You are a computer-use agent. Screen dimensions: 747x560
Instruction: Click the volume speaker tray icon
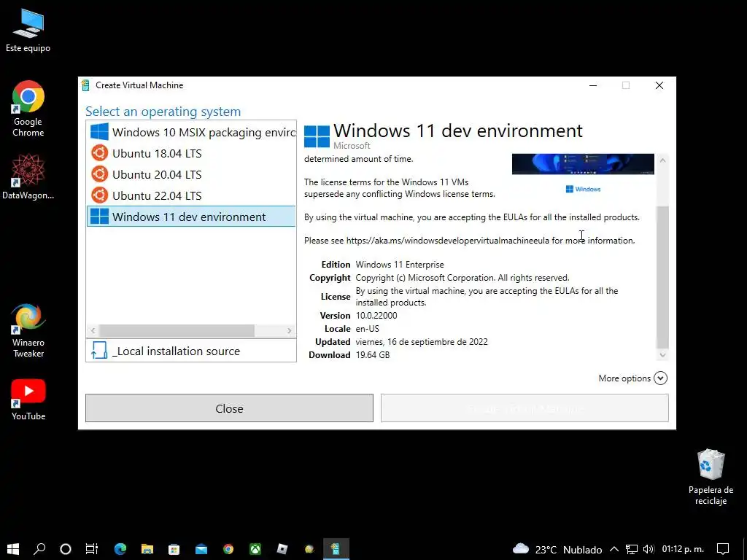(648, 549)
